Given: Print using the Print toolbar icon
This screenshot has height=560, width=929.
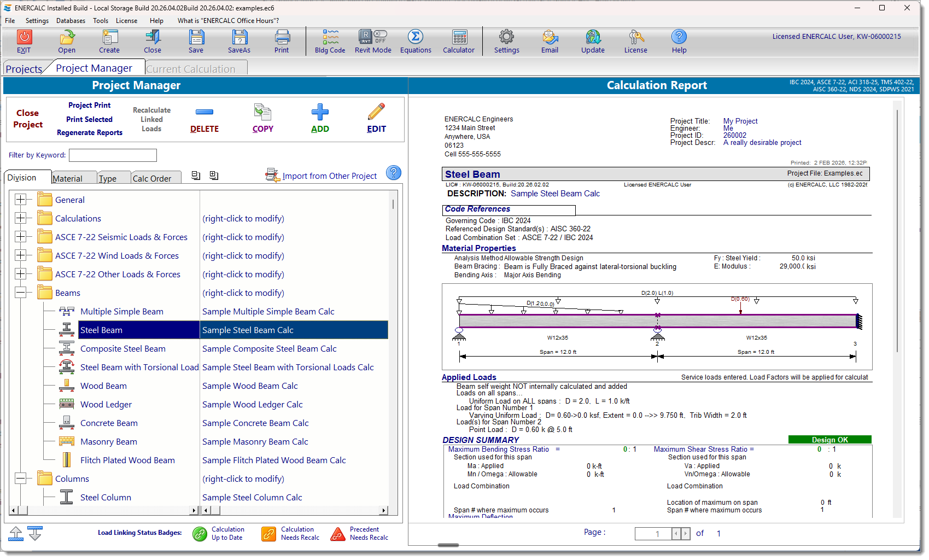Looking at the screenshot, I should pos(282,37).
